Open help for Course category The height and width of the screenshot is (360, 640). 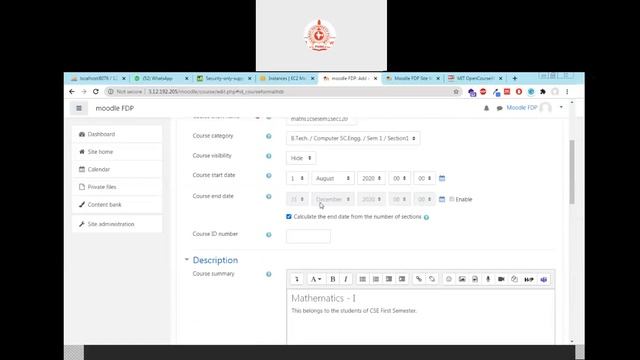click(x=269, y=136)
